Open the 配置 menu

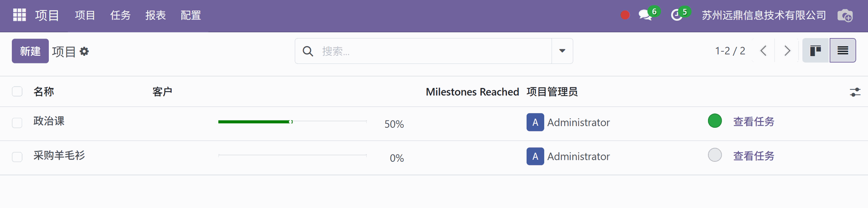pyautogui.click(x=191, y=15)
